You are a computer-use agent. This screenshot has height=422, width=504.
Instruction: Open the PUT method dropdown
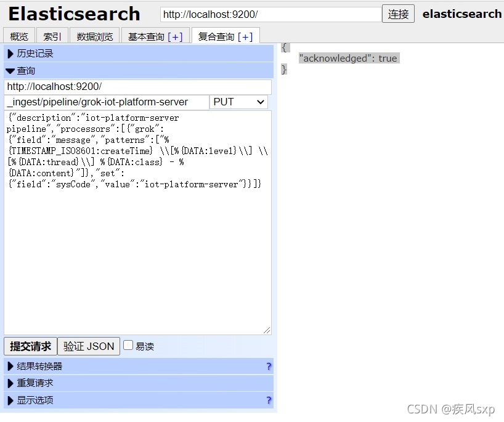(238, 102)
